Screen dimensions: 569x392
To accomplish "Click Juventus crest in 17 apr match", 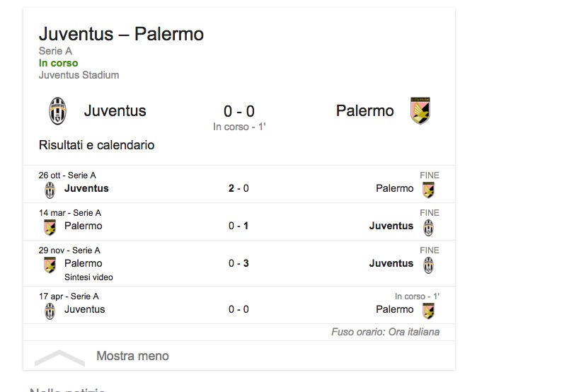I will [x=50, y=311].
